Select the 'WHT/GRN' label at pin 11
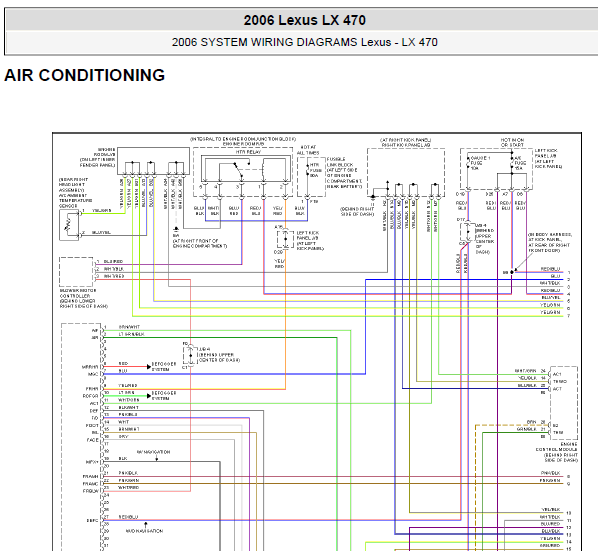This screenshot has width=598, height=551. coord(129,400)
